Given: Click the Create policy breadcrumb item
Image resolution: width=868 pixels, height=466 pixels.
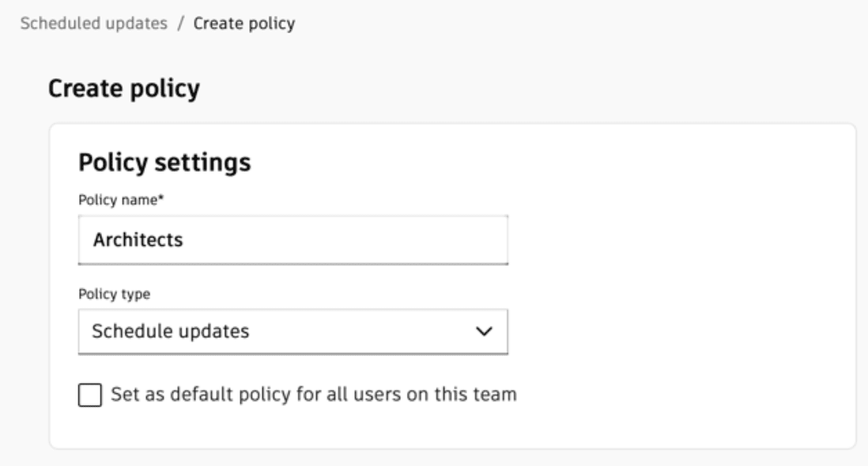Looking at the screenshot, I should click(x=244, y=24).
